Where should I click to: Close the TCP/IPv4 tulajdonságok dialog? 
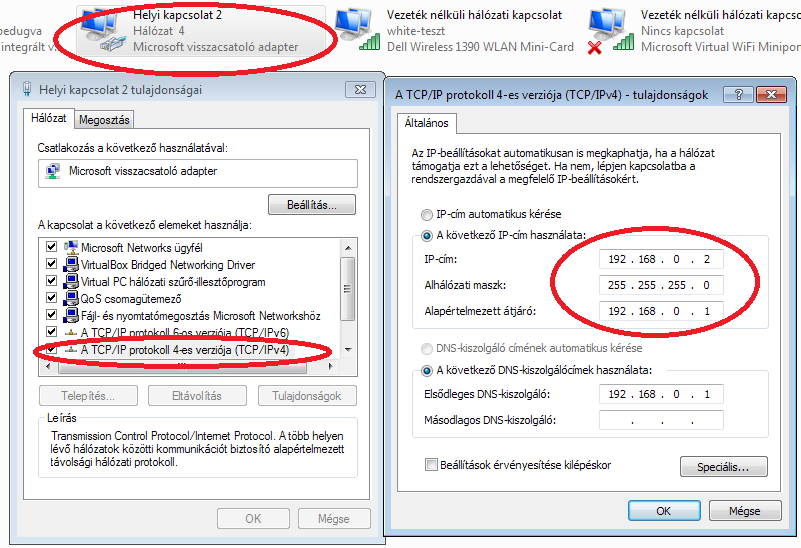coord(771,94)
